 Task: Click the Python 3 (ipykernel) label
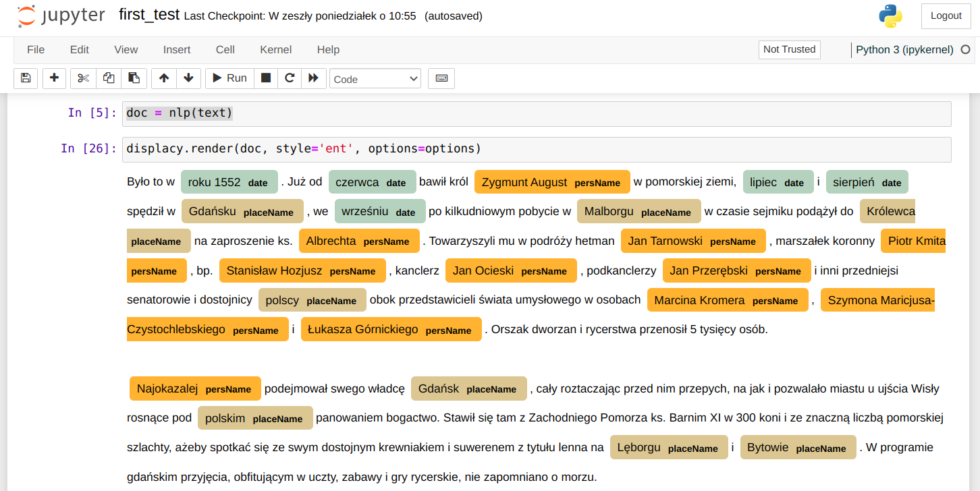[904, 49]
